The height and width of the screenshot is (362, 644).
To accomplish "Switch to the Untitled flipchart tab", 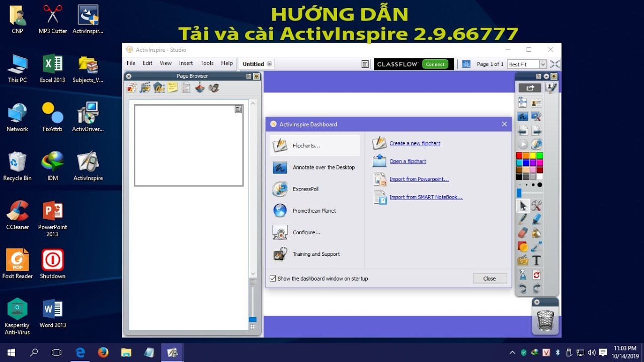I will click(257, 64).
